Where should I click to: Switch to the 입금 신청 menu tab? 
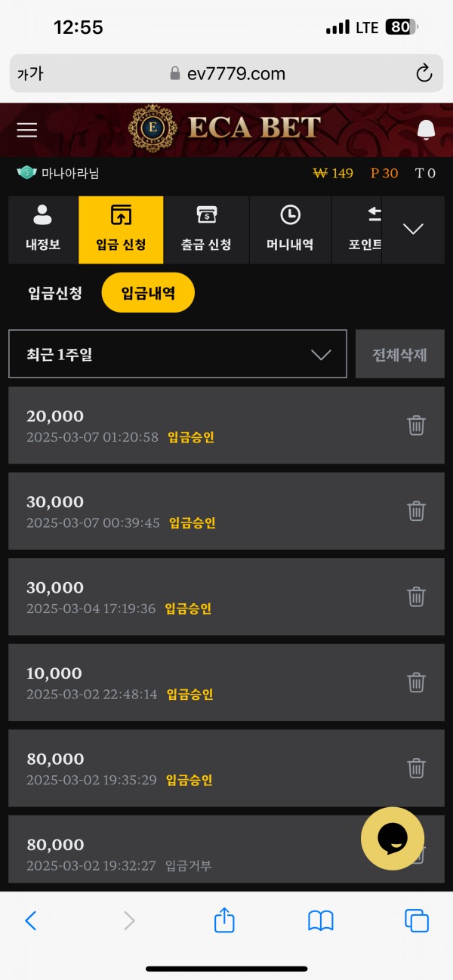[x=121, y=230]
